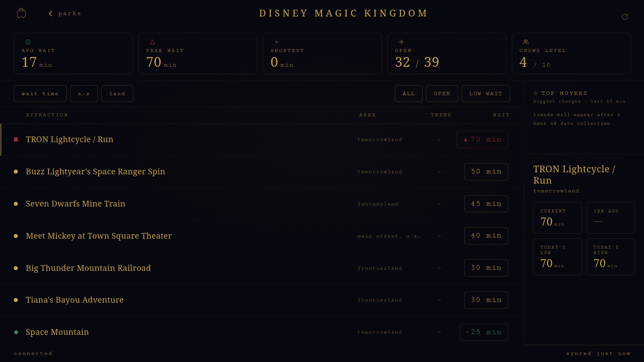Screen dimensions: 644x362
Task: Select Buzz Lightyear's Space Ranger Spin
Action: pyautogui.click(x=262, y=171)
